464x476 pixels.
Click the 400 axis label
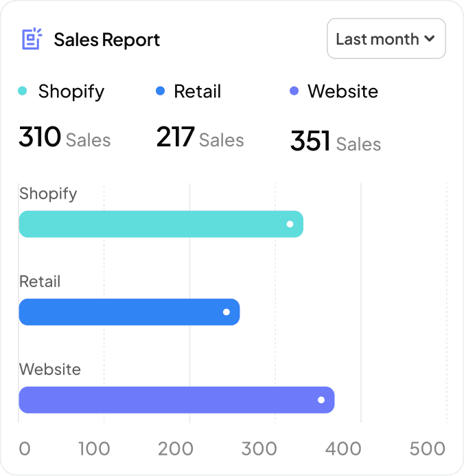click(x=343, y=449)
